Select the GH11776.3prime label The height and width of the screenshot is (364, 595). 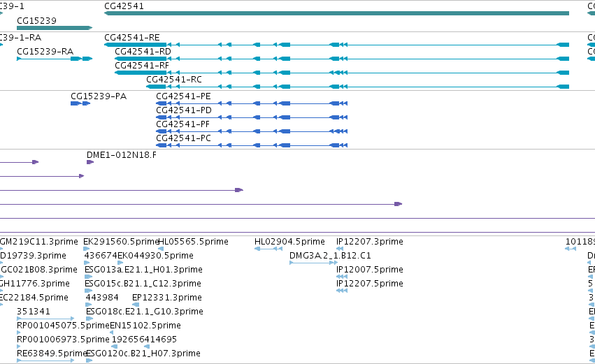tap(34, 284)
